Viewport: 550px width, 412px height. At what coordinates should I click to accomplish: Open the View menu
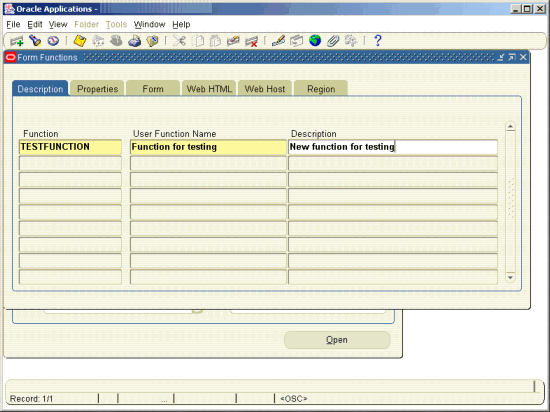tap(58, 25)
